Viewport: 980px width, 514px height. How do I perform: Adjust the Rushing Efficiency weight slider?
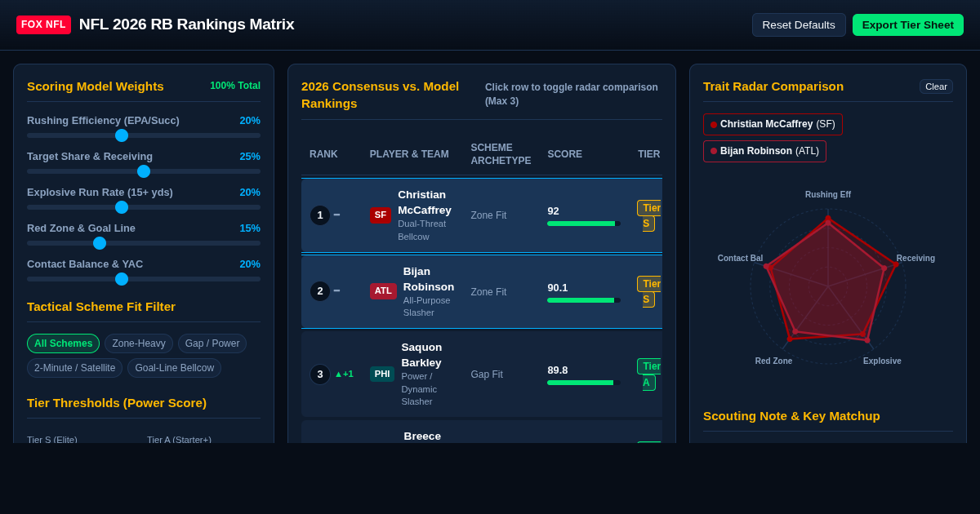(x=144, y=135)
